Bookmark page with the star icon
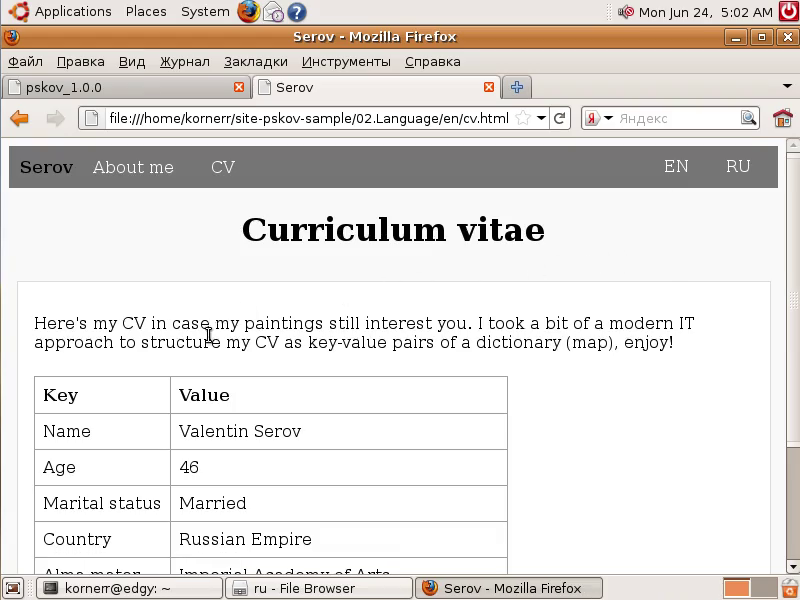The width and height of the screenshot is (800, 600). 523,118
